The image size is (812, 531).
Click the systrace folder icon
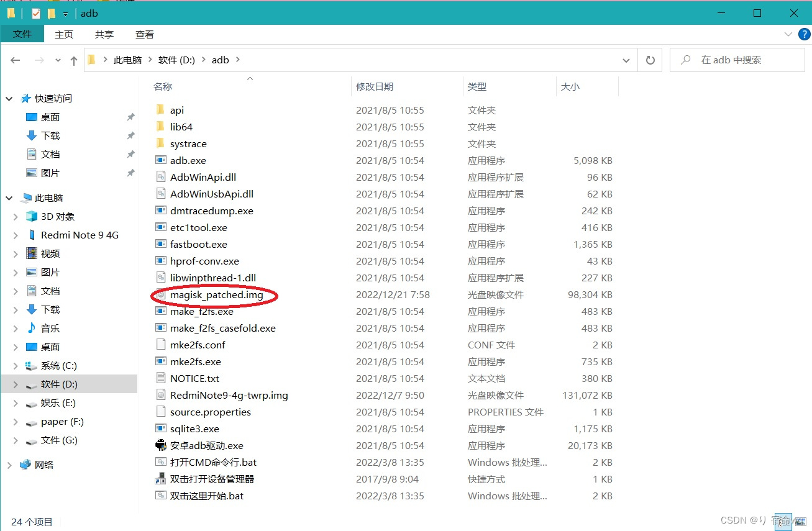tap(161, 143)
